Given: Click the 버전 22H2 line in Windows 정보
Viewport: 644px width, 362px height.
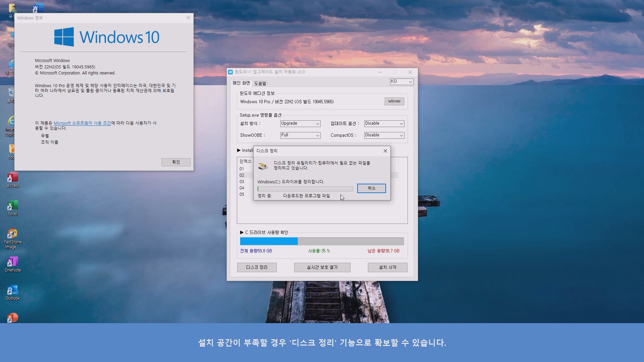Looking at the screenshot, I should [65, 67].
